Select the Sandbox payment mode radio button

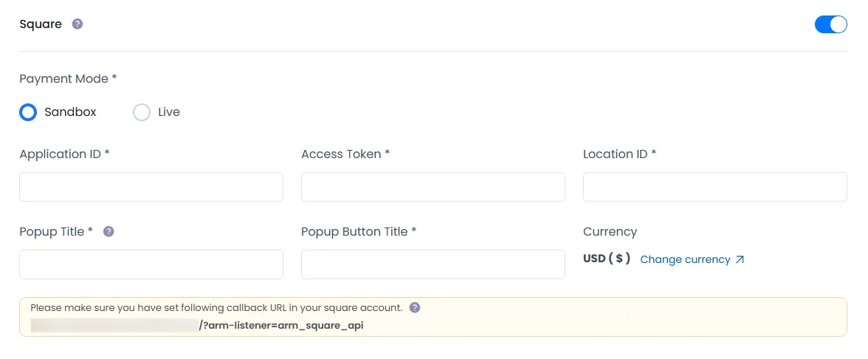(28, 112)
